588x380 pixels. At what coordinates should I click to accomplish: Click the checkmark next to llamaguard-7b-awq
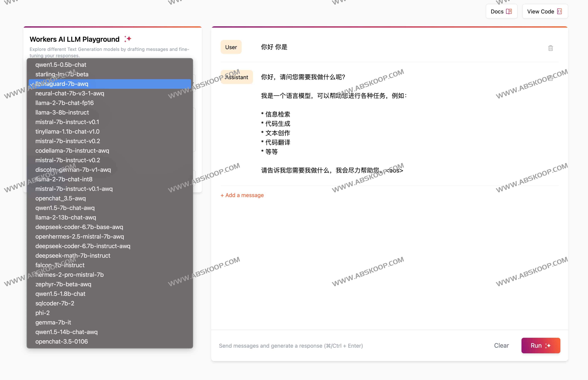[x=32, y=84]
